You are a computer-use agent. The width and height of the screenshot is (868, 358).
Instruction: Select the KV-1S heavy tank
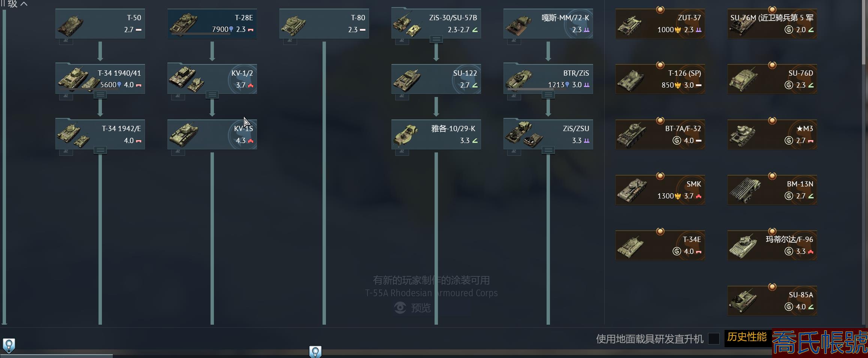(212, 134)
